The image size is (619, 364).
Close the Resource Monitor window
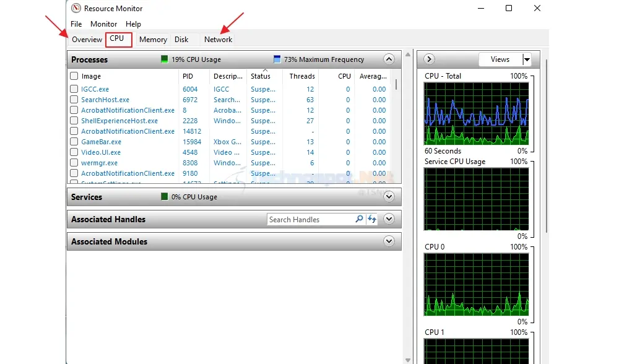pos(537,8)
